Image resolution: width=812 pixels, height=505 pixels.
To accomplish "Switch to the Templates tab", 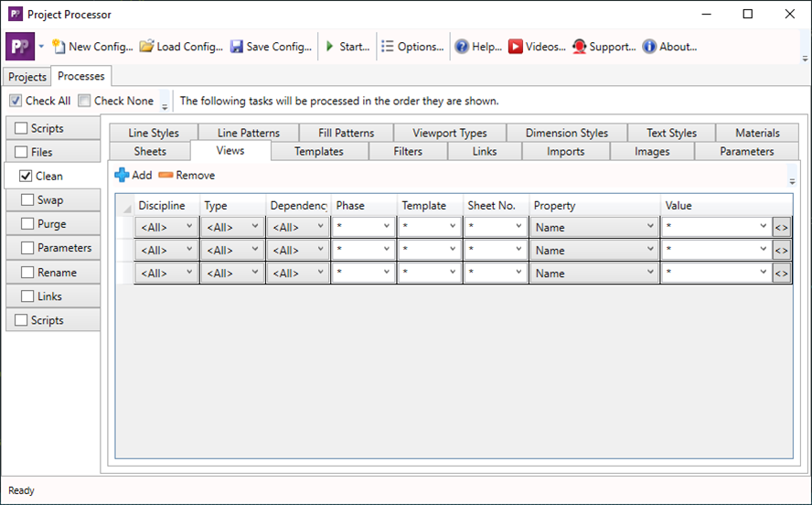I will [319, 151].
